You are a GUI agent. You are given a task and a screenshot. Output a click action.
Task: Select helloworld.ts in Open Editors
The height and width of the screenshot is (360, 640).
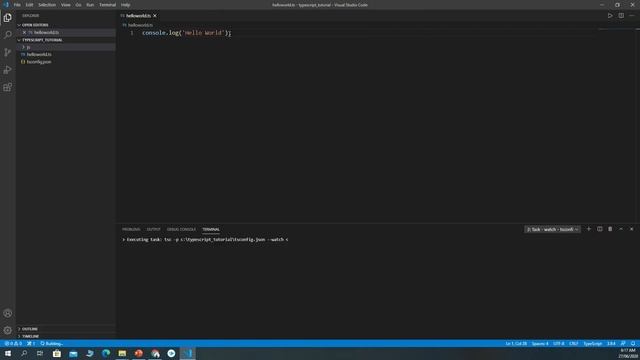click(x=46, y=32)
